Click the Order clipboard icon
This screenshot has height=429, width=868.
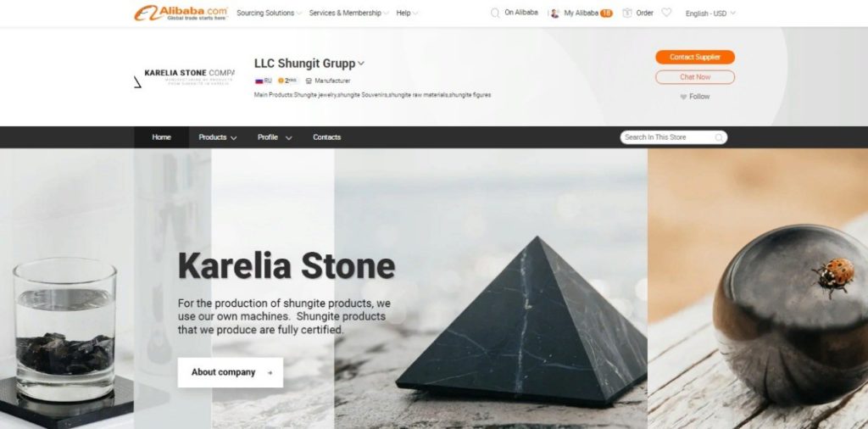(627, 13)
